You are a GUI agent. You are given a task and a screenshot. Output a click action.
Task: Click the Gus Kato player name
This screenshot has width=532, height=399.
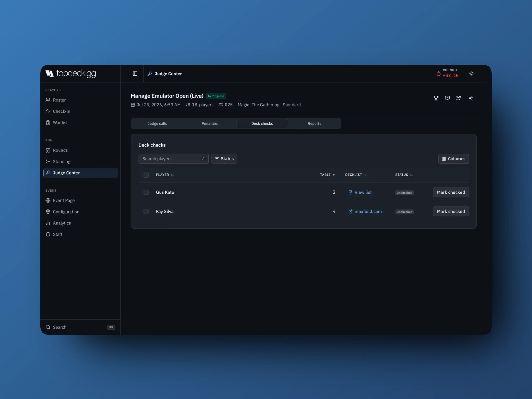pyautogui.click(x=165, y=192)
